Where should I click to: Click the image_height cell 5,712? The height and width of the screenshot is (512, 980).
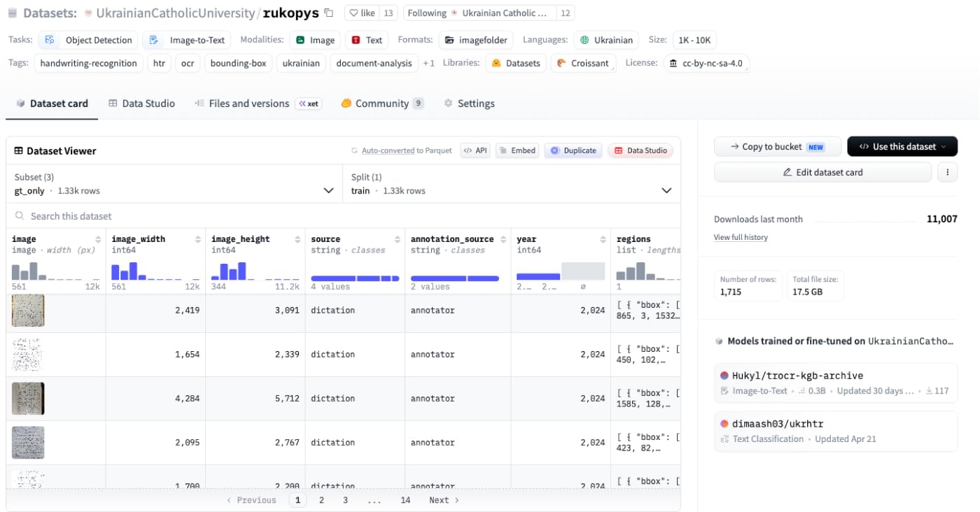255,399
